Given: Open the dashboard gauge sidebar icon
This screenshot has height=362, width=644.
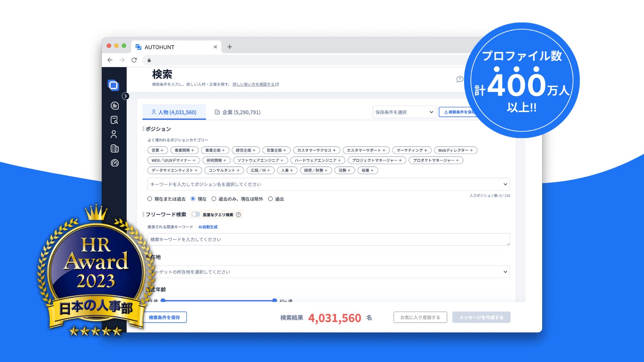Looking at the screenshot, I should [115, 163].
